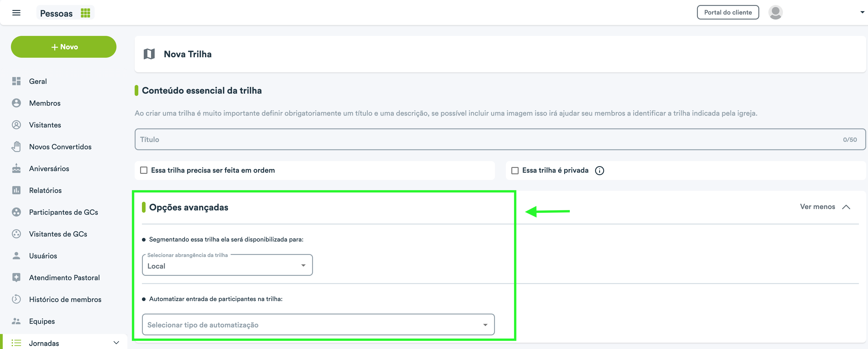
Task: Open Usuários label
Action: click(43, 256)
